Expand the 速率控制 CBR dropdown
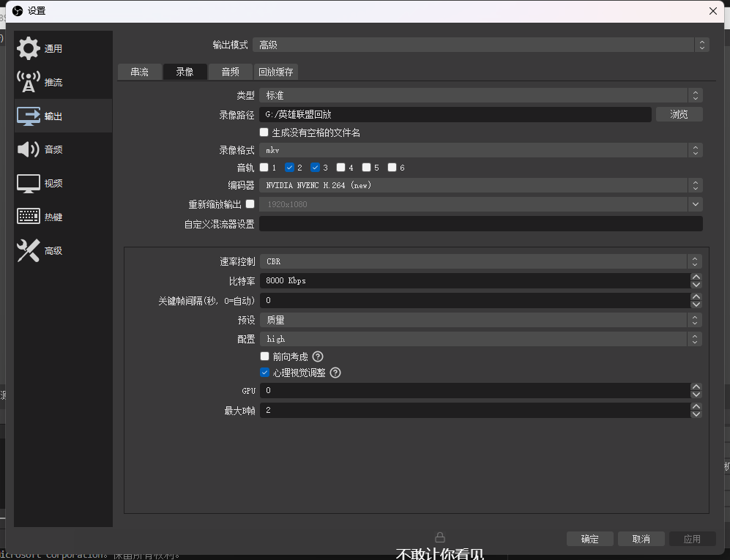This screenshot has height=560, width=730. [480, 261]
